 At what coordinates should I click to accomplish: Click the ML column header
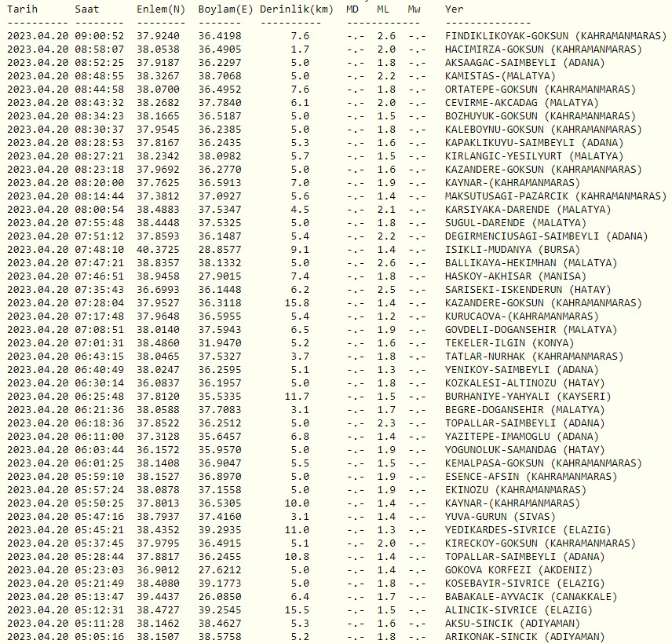pos(383,9)
